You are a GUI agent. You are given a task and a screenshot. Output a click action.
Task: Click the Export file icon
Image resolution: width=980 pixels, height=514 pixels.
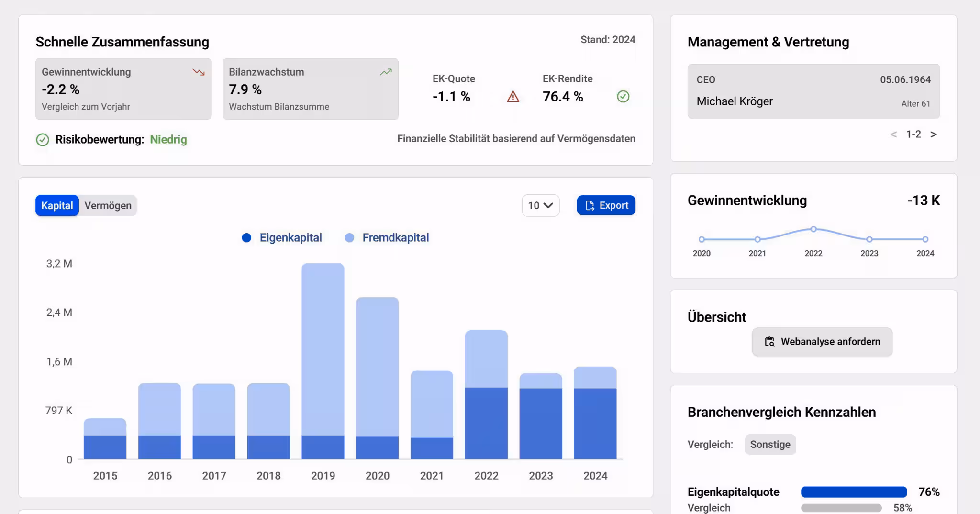click(590, 205)
